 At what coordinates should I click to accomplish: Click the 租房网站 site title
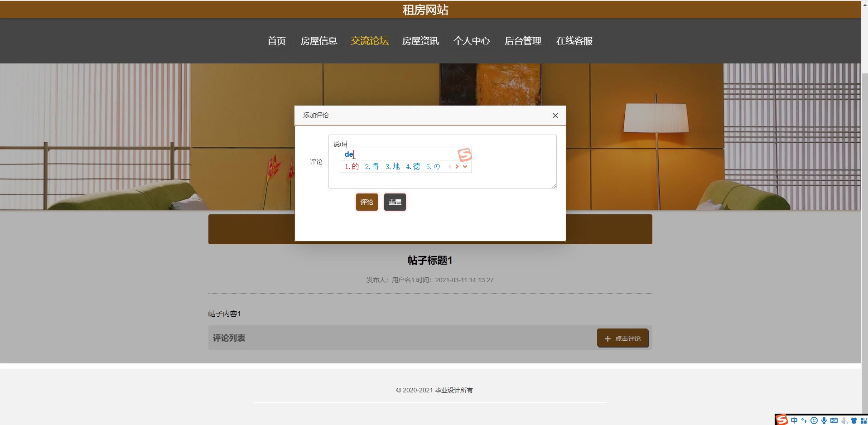(x=425, y=10)
